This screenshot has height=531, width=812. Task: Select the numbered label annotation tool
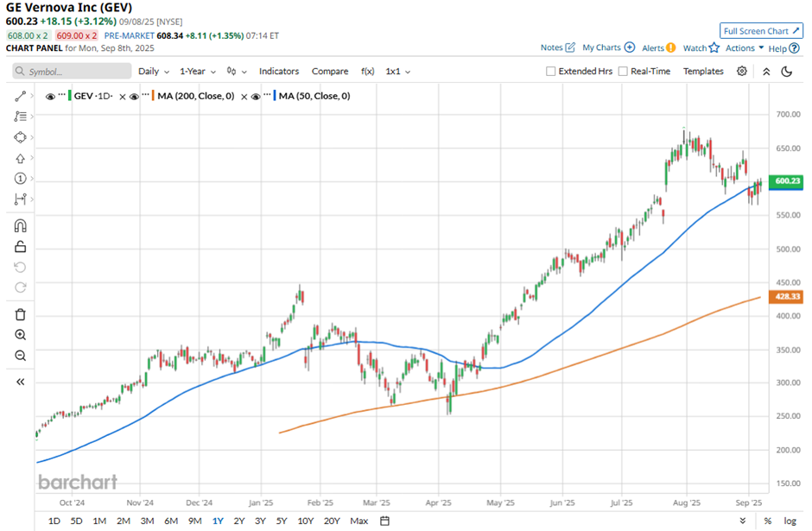pos(20,179)
